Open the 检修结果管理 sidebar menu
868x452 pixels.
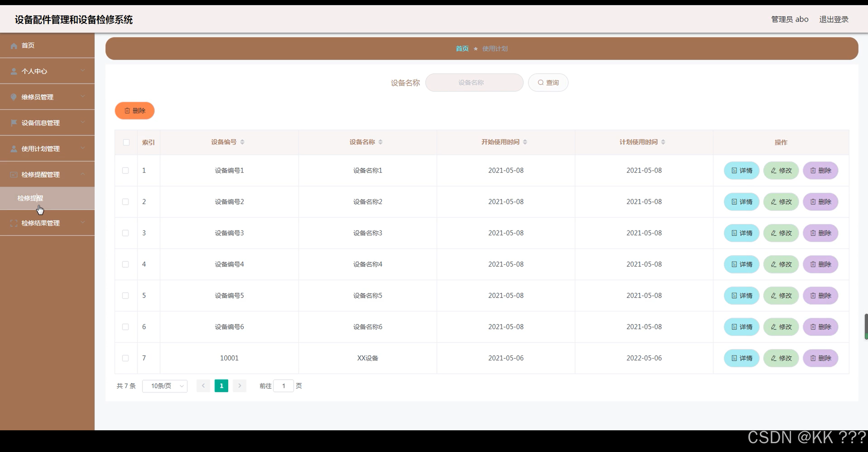click(x=47, y=223)
